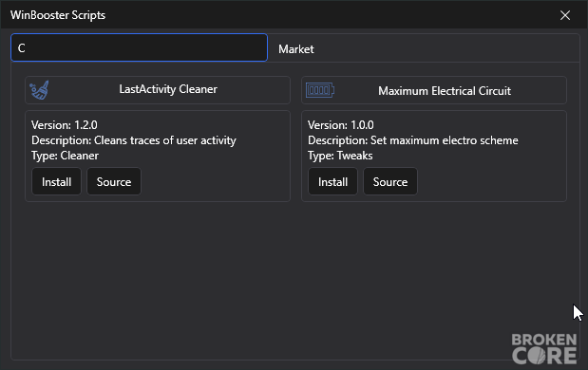Screen dimensions: 588x370
Task: Click "Type: Tweaks" text
Action: 340,156
